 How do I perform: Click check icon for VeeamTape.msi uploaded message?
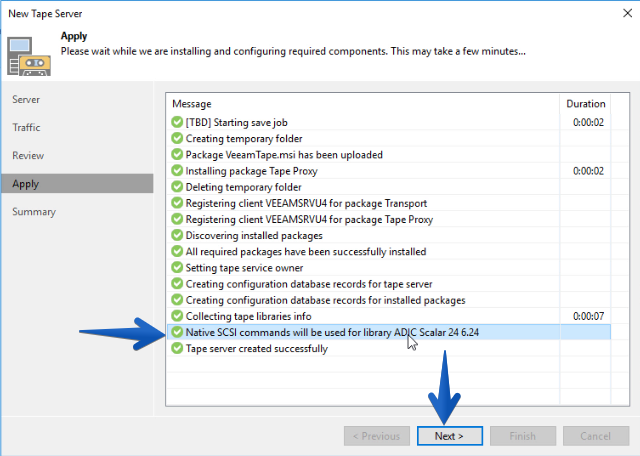tap(177, 154)
